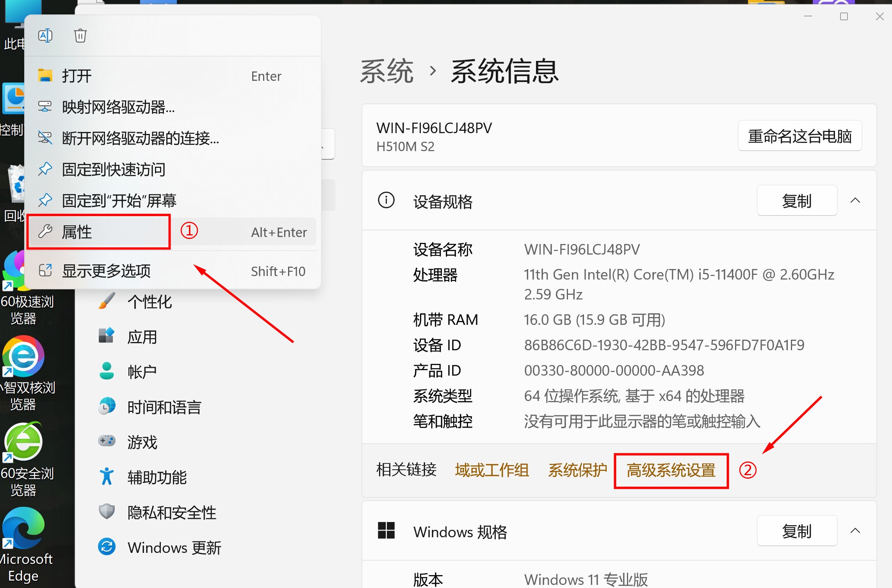The width and height of the screenshot is (892, 588).
Task: Collapse the 设备规格 section chevron
Action: [855, 201]
